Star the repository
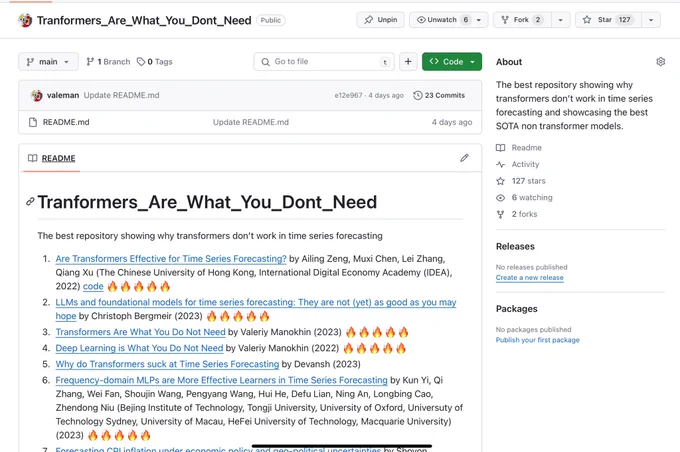The image size is (680, 452). tap(608, 20)
